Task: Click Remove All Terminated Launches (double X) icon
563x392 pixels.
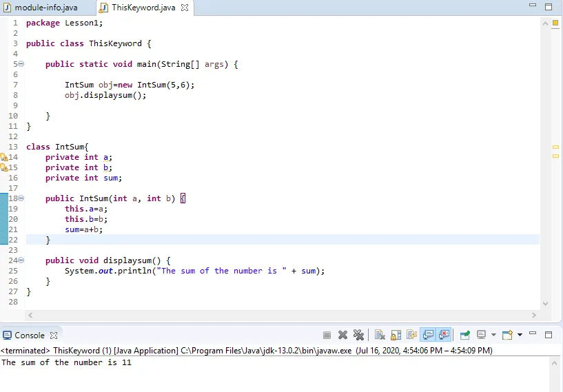Action: [358, 336]
